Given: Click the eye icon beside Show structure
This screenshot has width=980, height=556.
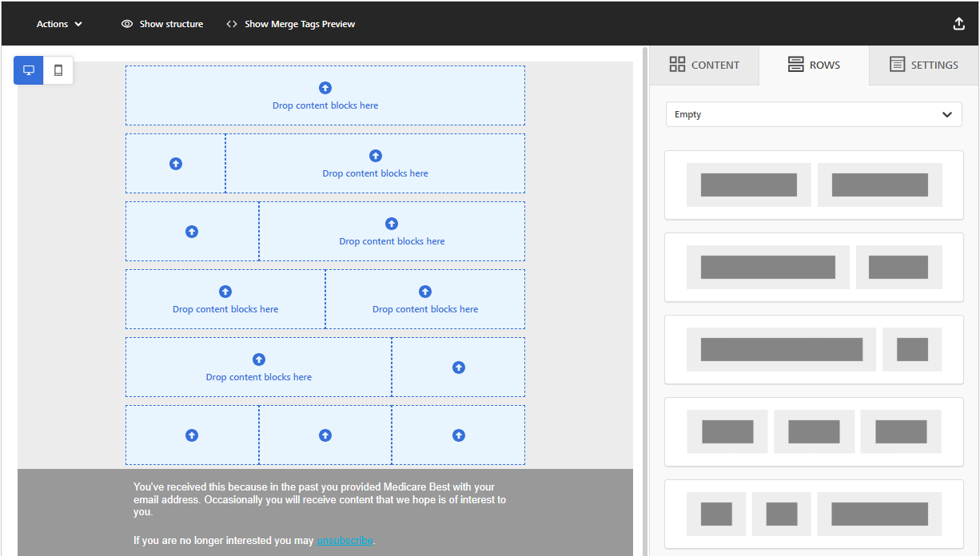Looking at the screenshot, I should pos(126,24).
